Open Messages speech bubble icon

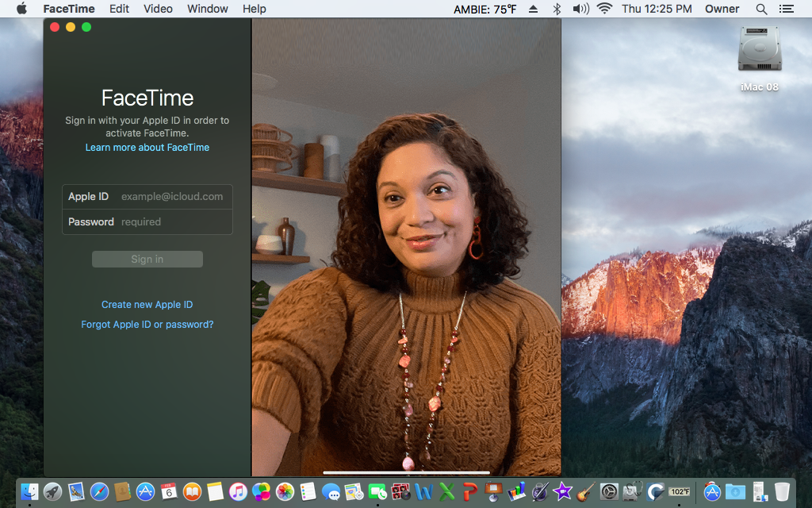(x=331, y=491)
